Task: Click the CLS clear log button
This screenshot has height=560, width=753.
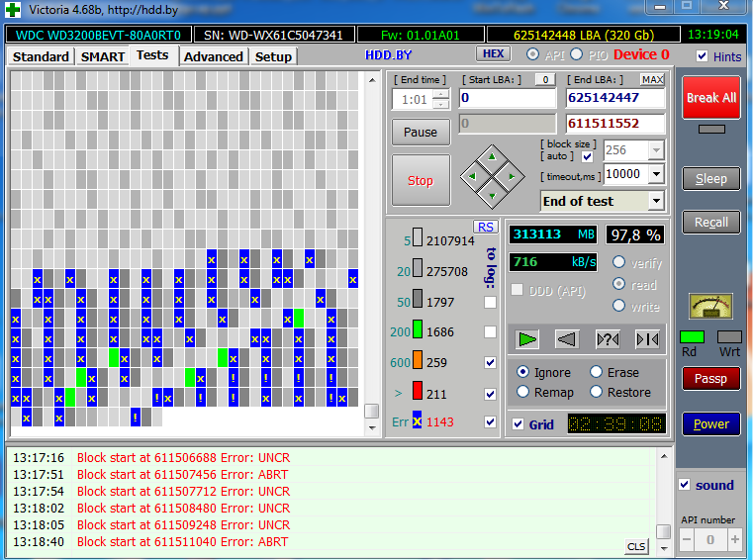Action: coord(636,546)
